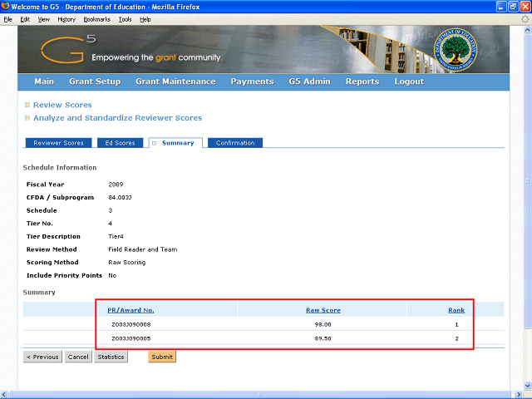The image size is (532, 399).
Task: Click the Department of Education seal
Action: pos(455,50)
